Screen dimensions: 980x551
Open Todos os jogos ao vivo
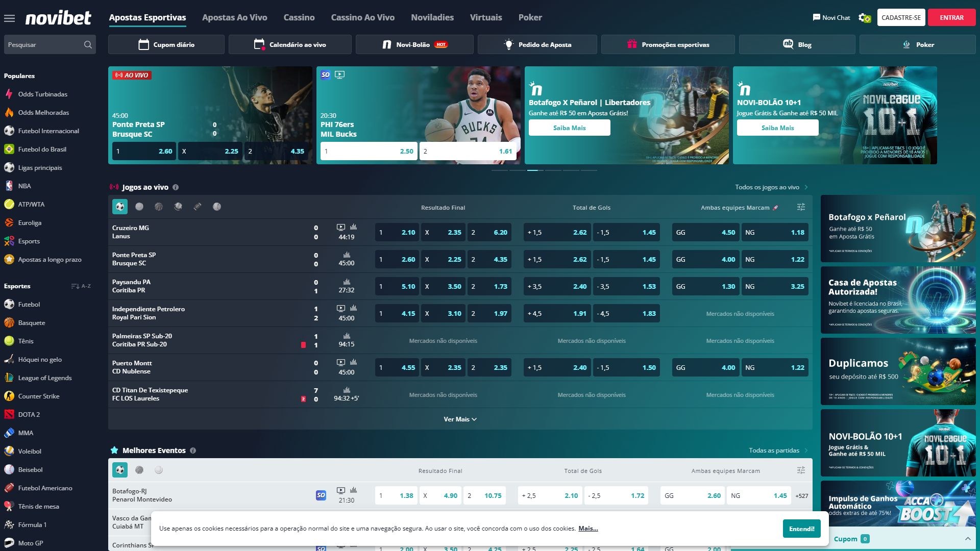tap(771, 187)
